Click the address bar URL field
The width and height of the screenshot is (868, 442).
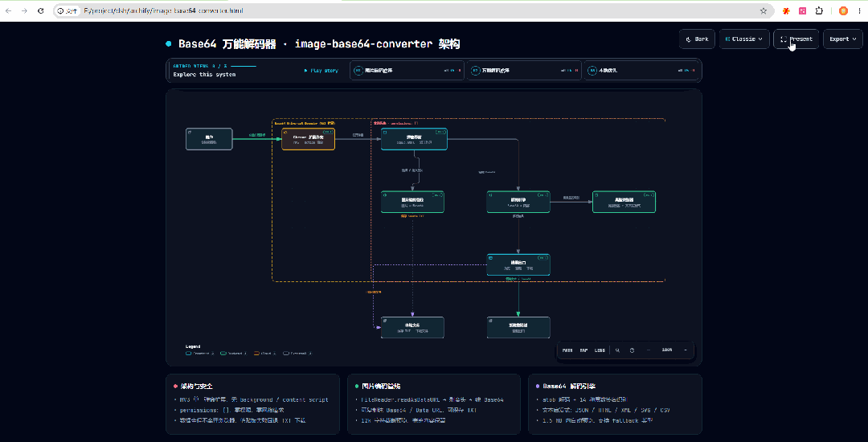click(x=416, y=10)
